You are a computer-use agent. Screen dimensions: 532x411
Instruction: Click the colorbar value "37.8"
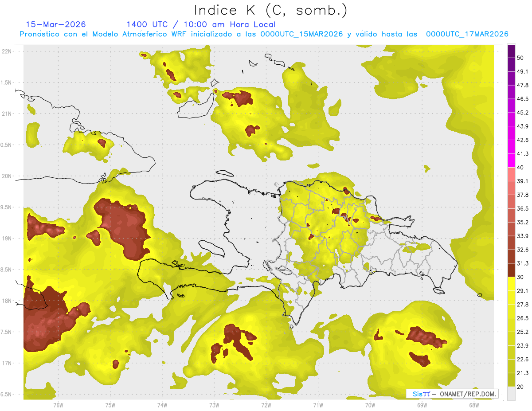pyautogui.click(x=523, y=195)
